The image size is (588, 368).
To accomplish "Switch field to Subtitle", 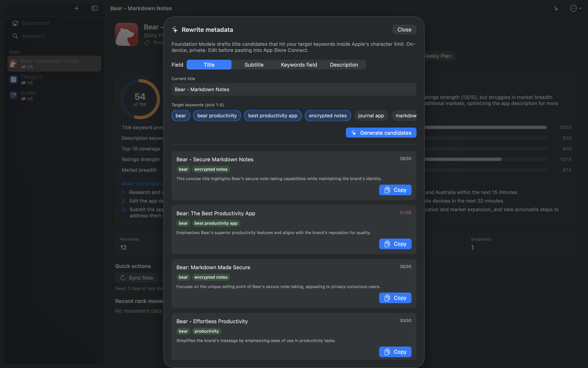I will pos(254,65).
